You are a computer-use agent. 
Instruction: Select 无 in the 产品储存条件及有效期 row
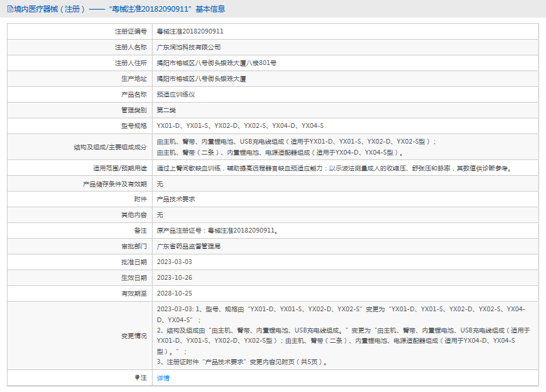(160, 184)
